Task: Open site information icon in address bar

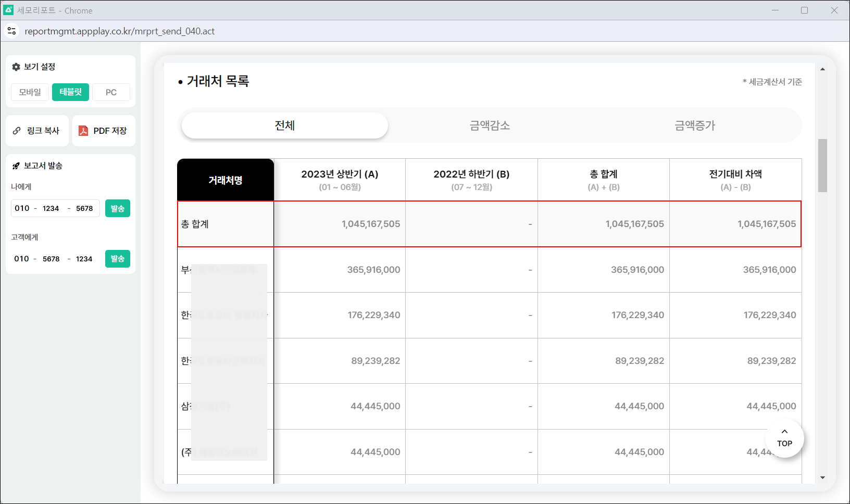Action: (11, 31)
